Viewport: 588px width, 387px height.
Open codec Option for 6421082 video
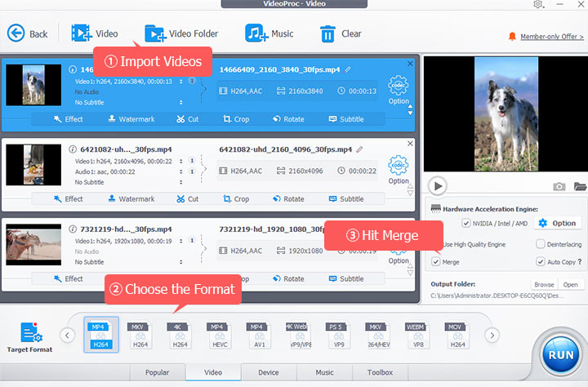point(399,170)
